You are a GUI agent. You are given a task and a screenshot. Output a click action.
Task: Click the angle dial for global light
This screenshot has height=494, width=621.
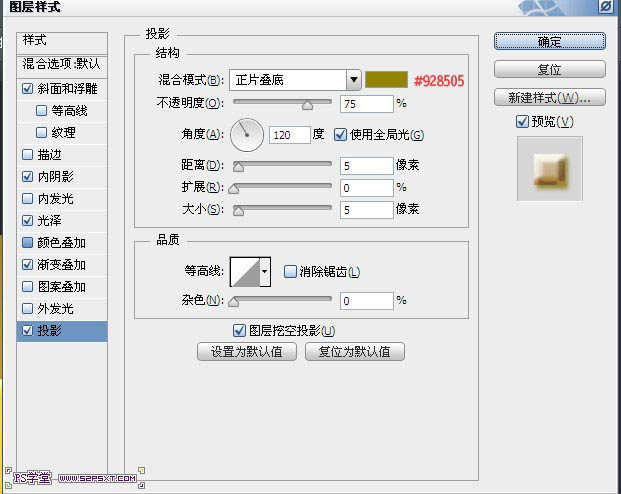[x=246, y=134]
